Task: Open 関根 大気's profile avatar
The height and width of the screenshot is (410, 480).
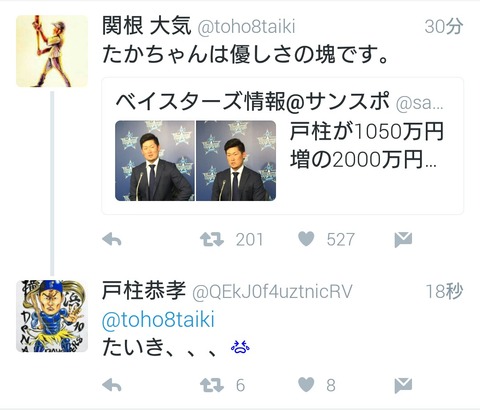Action: (52, 51)
